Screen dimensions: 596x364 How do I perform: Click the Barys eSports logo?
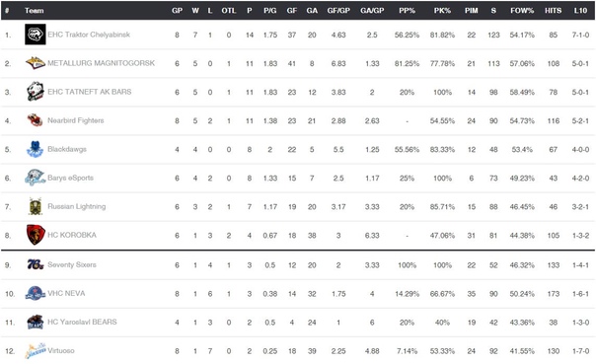[35, 178]
